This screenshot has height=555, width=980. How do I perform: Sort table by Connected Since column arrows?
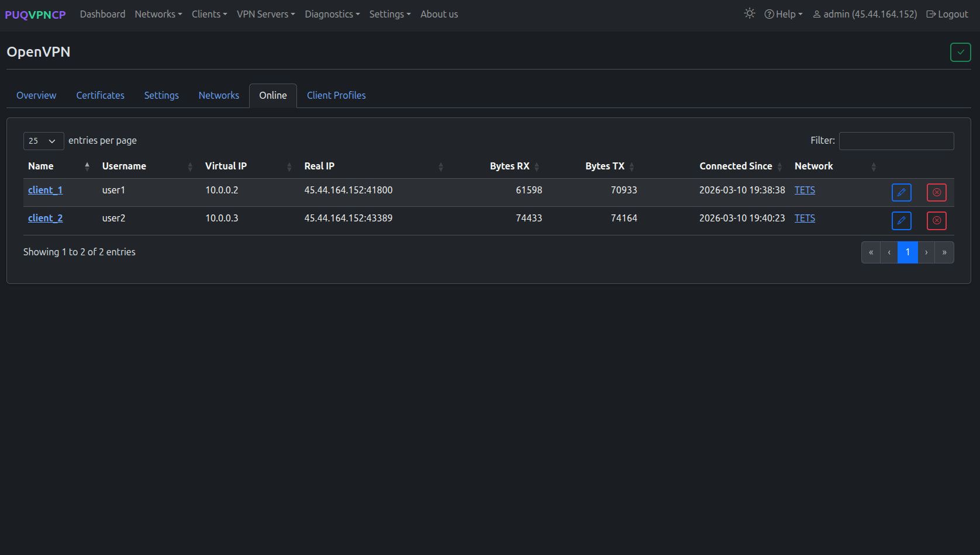pos(779,166)
